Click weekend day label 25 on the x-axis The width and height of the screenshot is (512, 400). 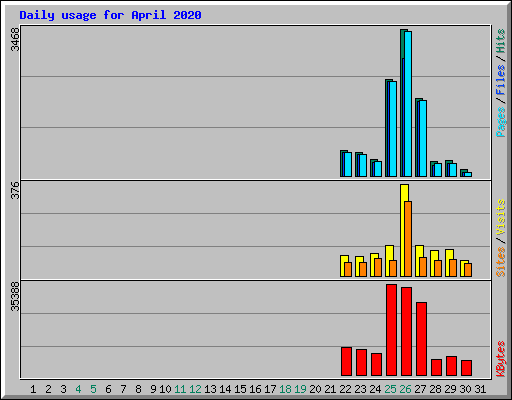(390, 389)
